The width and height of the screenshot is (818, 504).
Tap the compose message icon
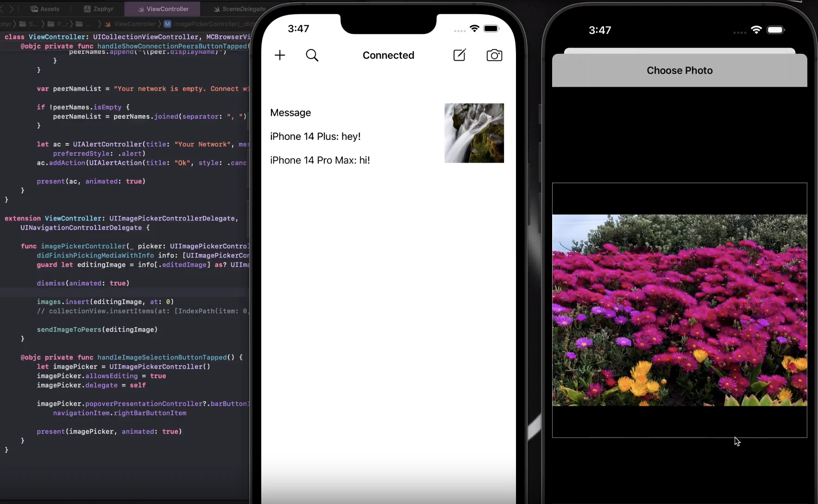point(459,55)
